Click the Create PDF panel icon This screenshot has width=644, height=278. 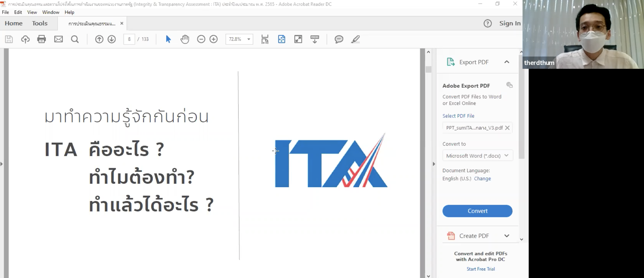tap(451, 236)
